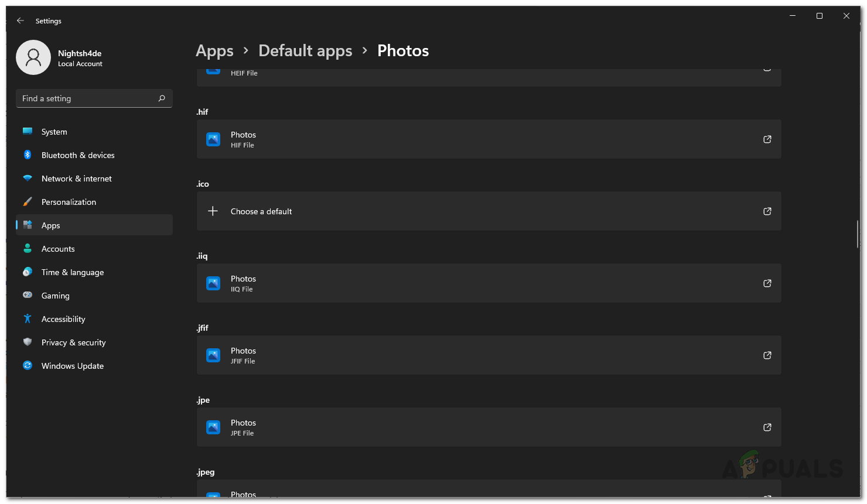Click the plus icon for .ico default

[x=213, y=211]
